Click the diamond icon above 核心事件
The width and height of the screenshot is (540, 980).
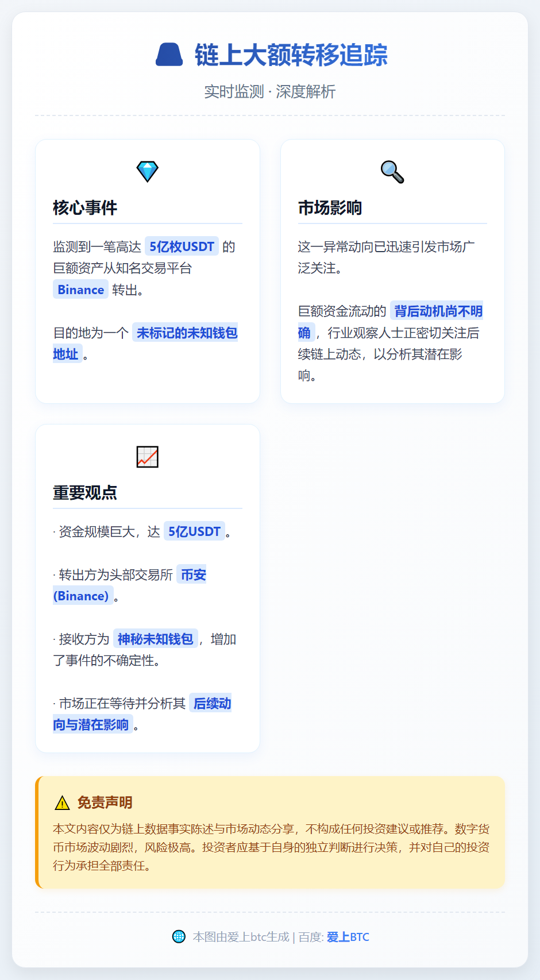coord(148,171)
